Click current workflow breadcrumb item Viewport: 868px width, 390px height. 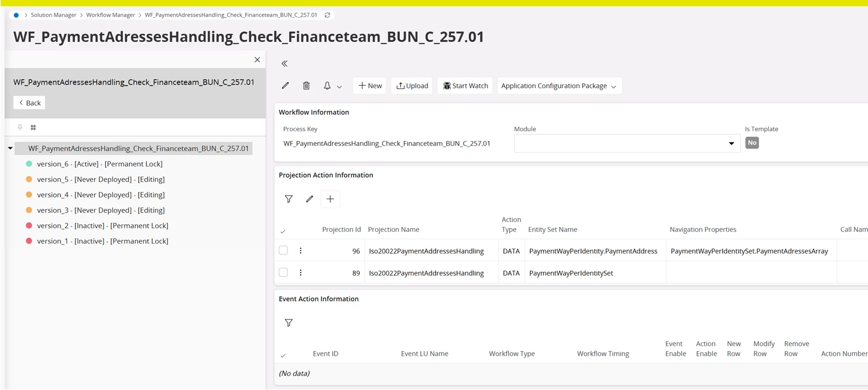click(x=231, y=15)
